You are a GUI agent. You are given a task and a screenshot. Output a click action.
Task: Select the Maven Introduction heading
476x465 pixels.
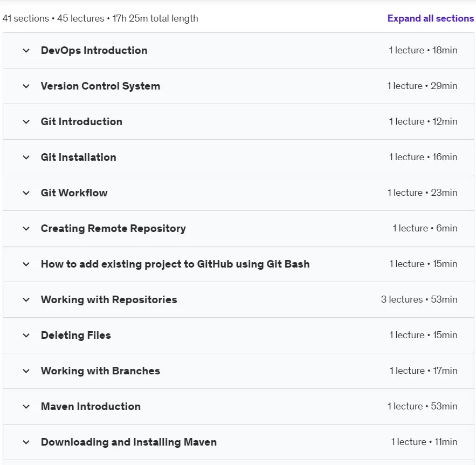click(91, 406)
